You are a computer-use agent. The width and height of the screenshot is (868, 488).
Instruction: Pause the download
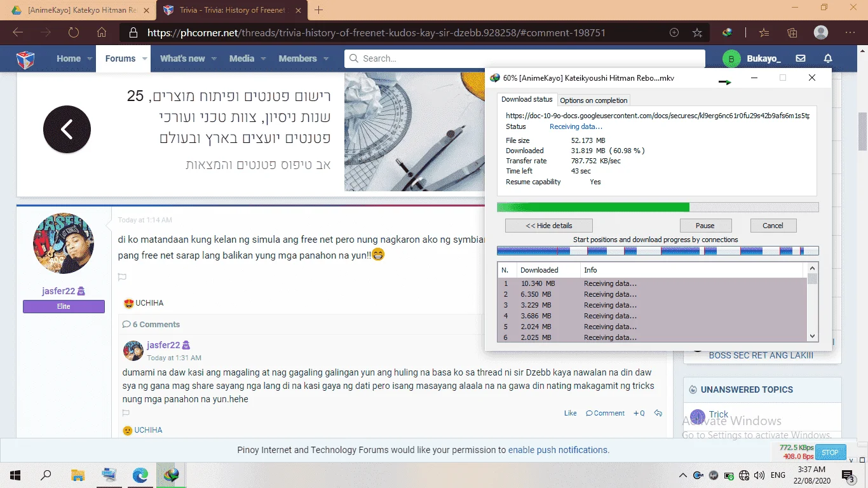pos(705,226)
